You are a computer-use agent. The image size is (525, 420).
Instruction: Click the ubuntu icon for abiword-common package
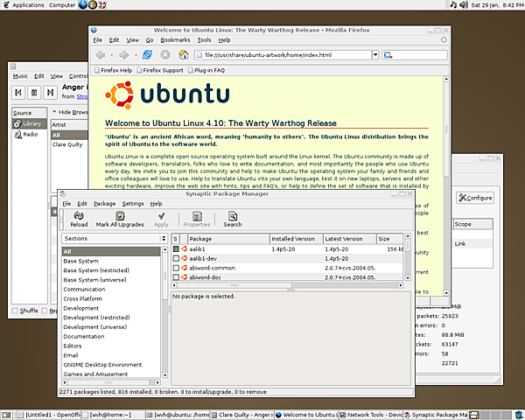pos(184,268)
